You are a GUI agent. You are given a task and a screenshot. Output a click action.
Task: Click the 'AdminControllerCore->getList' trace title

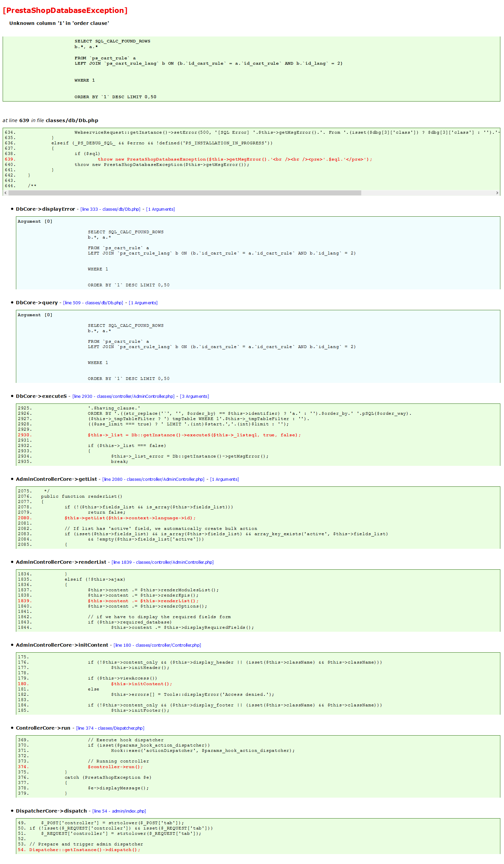[56, 479]
